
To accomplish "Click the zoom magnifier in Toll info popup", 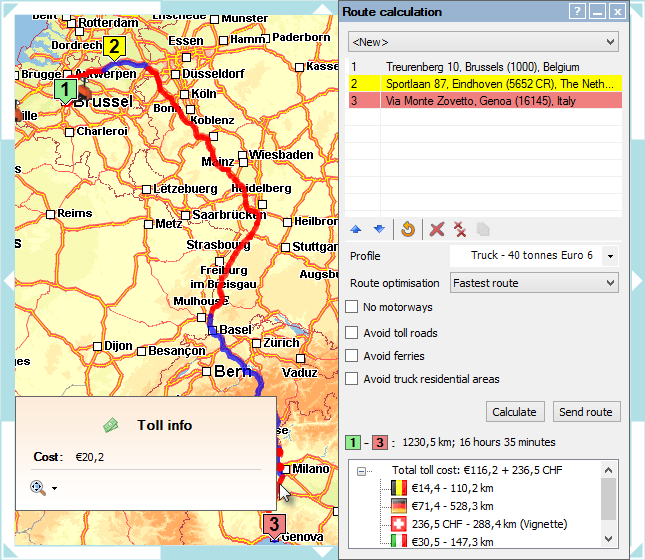I will pyautogui.click(x=38, y=487).
